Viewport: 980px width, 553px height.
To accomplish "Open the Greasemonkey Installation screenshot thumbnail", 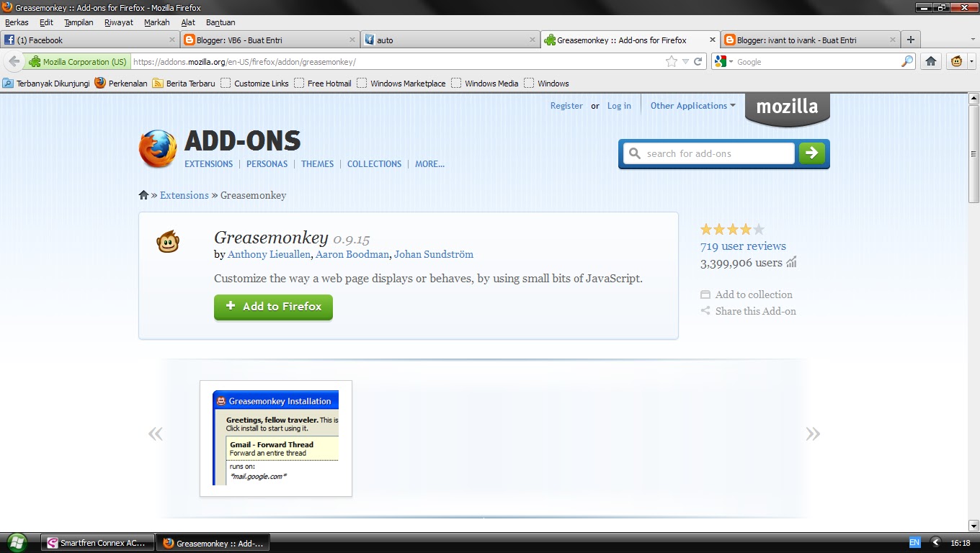I will [276, 439].
